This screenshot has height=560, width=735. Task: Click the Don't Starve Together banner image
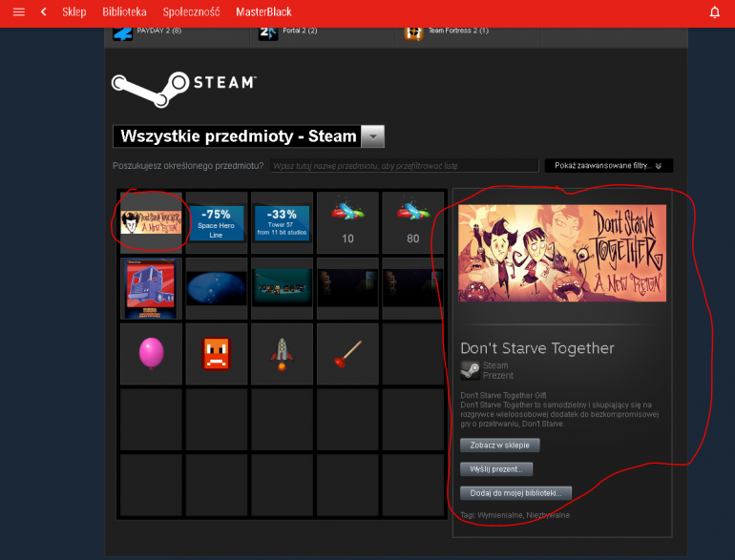coord(562,253)
